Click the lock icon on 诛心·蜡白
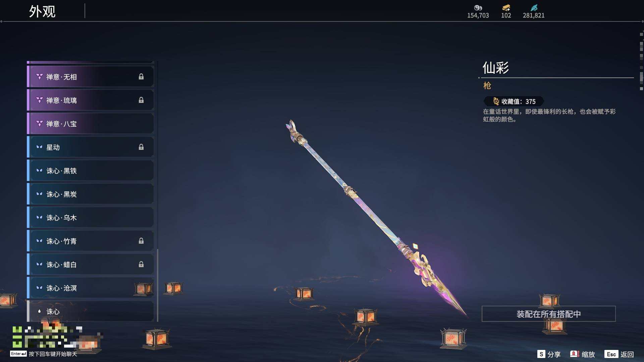Viewport: 644px width, 362px height. [x=141, y=264]
